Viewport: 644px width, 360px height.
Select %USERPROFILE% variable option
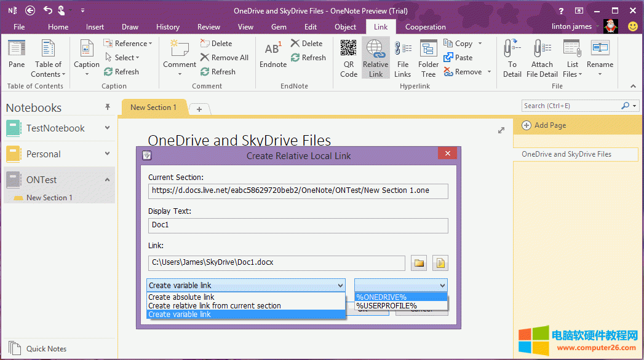coord(387,305)
